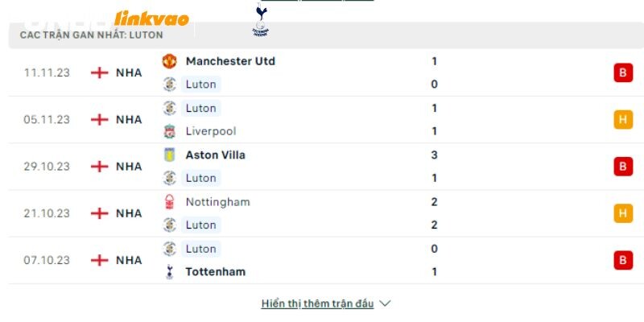This screenshot has height=322, width=644.
Task: Select the highlighted Luton name in Liverpool match
Action: (200, 108)
